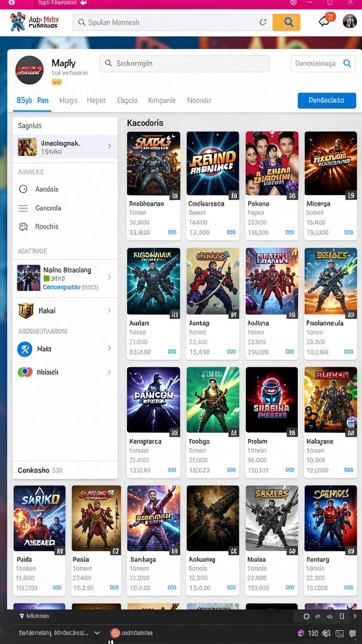Open the Ganceola list menu item
Screen dimensions: 362x644
[40, 208]
